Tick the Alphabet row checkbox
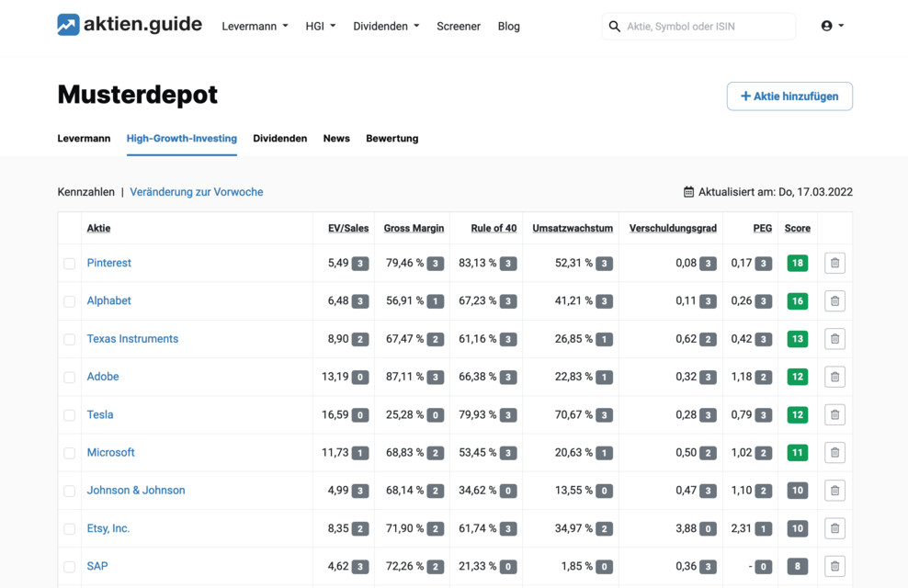Screen dimensions: 908x588 70,301
